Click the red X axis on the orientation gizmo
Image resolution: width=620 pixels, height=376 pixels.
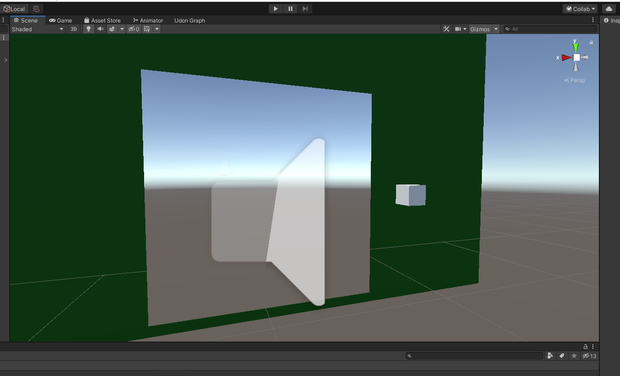(565, 58)
